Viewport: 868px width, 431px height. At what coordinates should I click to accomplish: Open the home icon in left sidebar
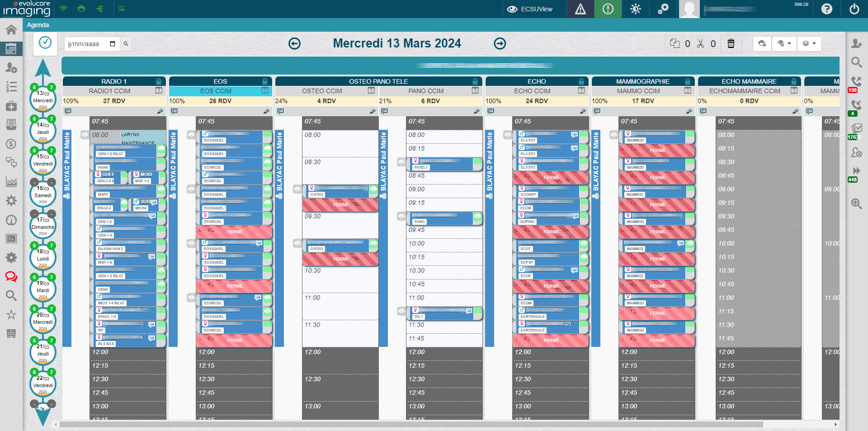(x=11, y=30)
